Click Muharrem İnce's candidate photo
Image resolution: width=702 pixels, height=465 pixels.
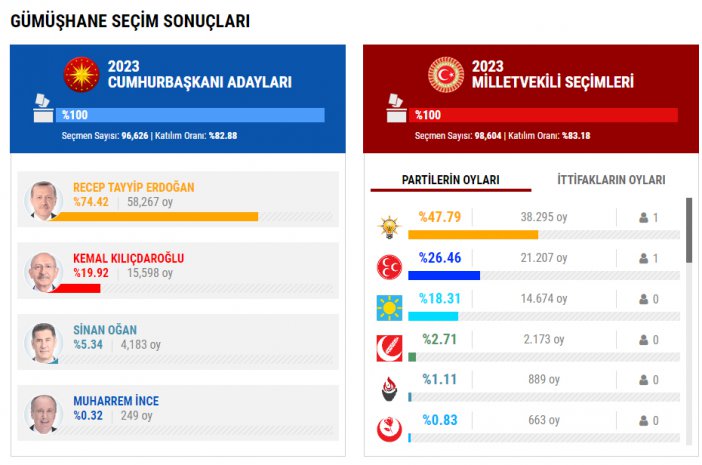[44, 413]
